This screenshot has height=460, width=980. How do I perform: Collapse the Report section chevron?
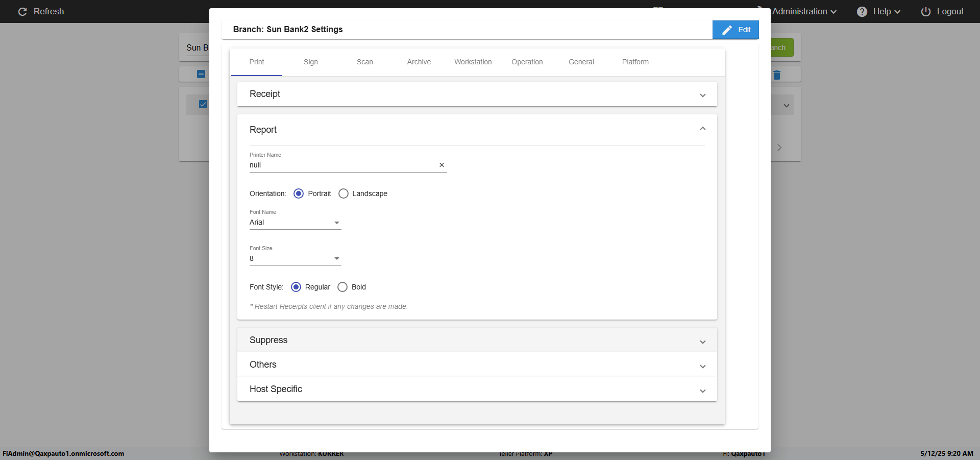tap(703, 129)
